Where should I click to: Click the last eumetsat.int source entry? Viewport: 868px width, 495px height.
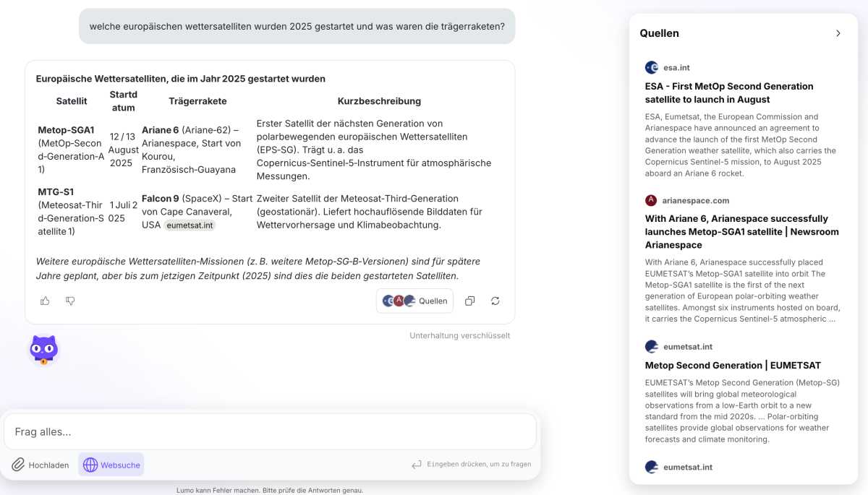[687, 467]
